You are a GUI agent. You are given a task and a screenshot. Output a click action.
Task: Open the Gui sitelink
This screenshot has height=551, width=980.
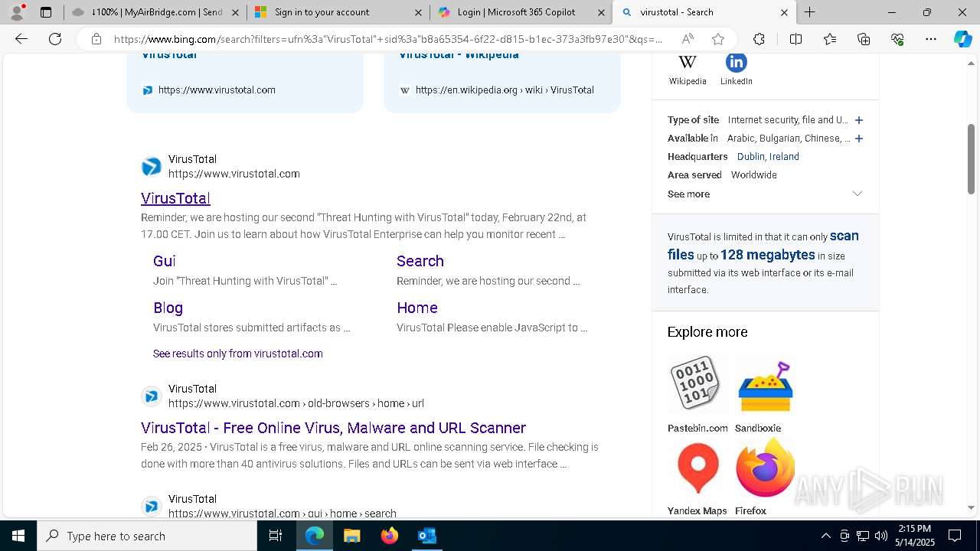pos(165,261)
